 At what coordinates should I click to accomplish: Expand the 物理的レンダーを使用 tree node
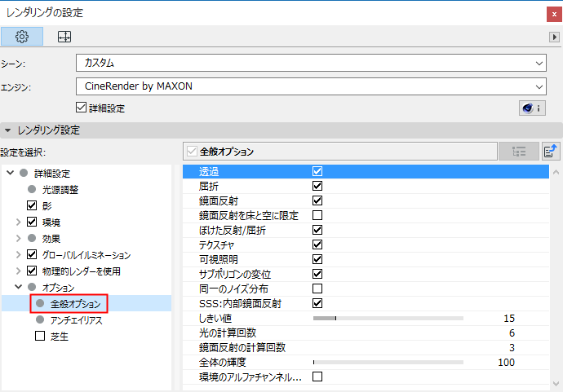(x=18, y=271)
